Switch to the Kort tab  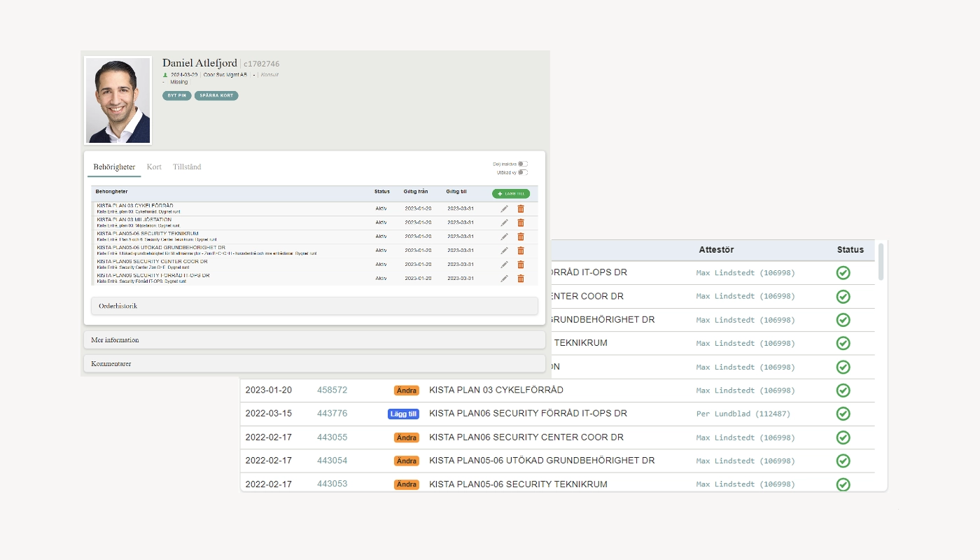pyautogui.click(x=154, y=167)
